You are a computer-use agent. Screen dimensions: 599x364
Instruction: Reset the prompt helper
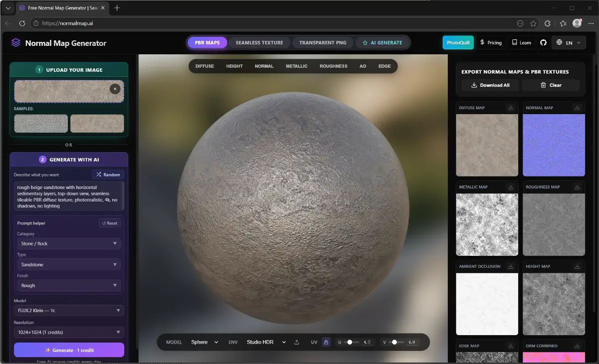click(109, 223)
